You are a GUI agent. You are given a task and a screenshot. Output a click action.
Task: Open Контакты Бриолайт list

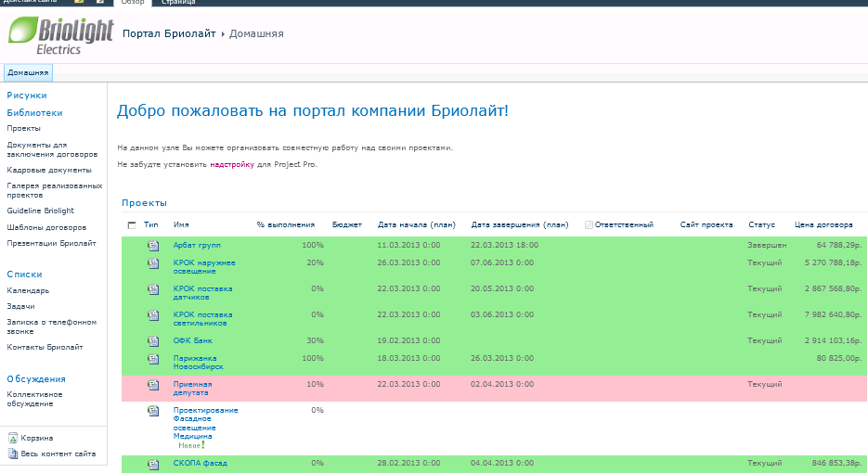tap(45, 348)
